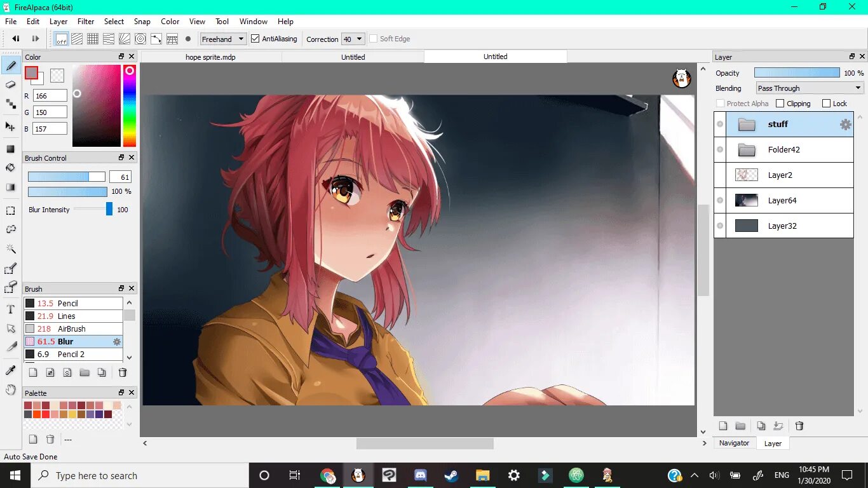Image resolution: width=868 pixels, height=488 pixels.
Task: Select the rectangular Select tool
Action: tap(11, 210)
